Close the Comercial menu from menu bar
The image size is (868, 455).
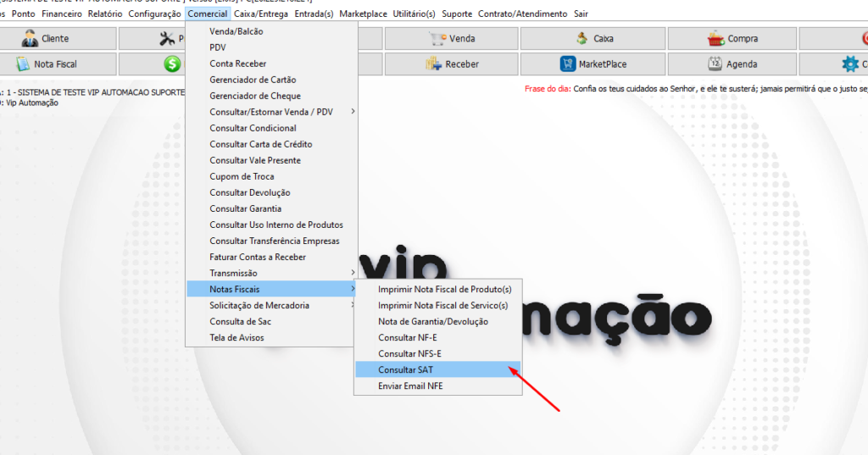pos(208,14)
